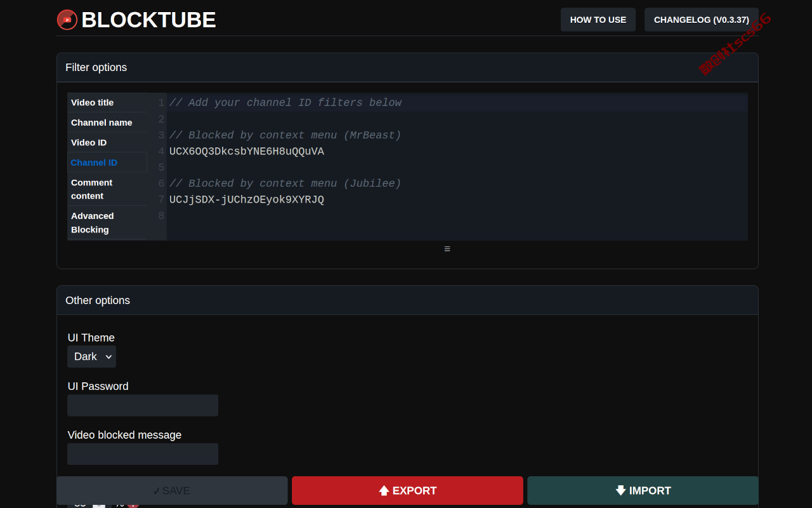812x508 pixels.
Task: Open the UI Theme dropdown
Action: (x=92, y=357)
